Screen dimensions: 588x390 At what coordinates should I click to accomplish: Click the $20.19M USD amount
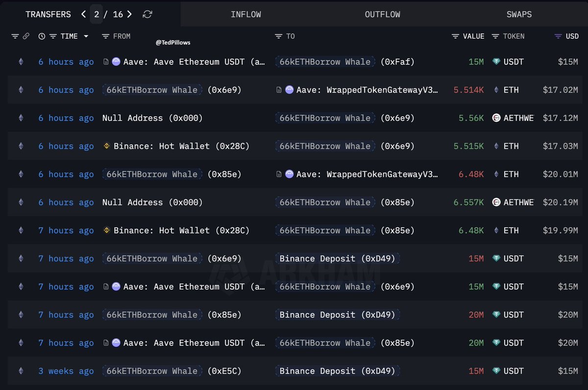pos(561,202)
